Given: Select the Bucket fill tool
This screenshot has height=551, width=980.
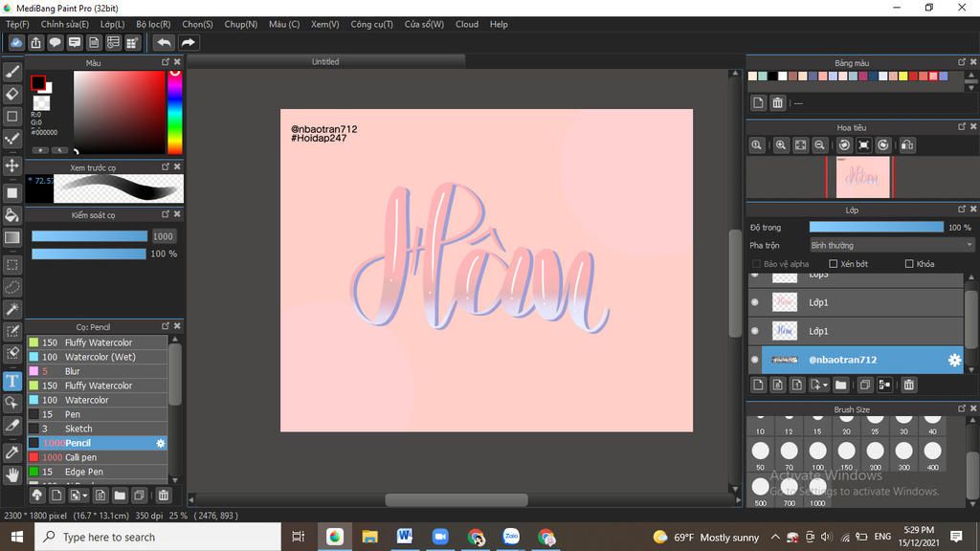Looking at the screenshot, I should 11,215.
